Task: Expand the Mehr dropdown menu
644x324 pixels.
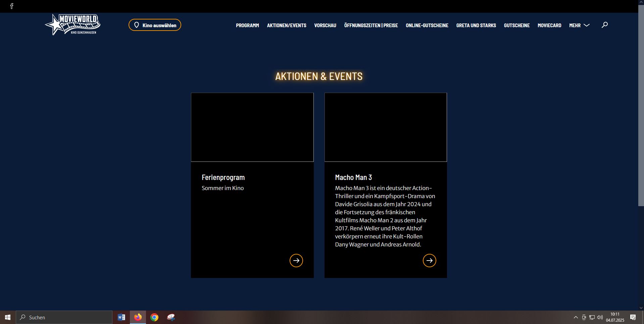Action: 579,26
